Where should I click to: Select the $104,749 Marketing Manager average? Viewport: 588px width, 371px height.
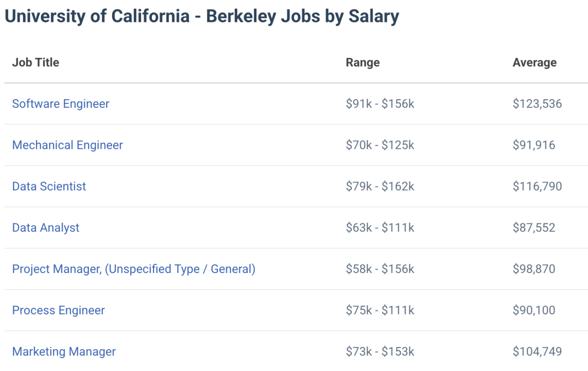(537, 352)
